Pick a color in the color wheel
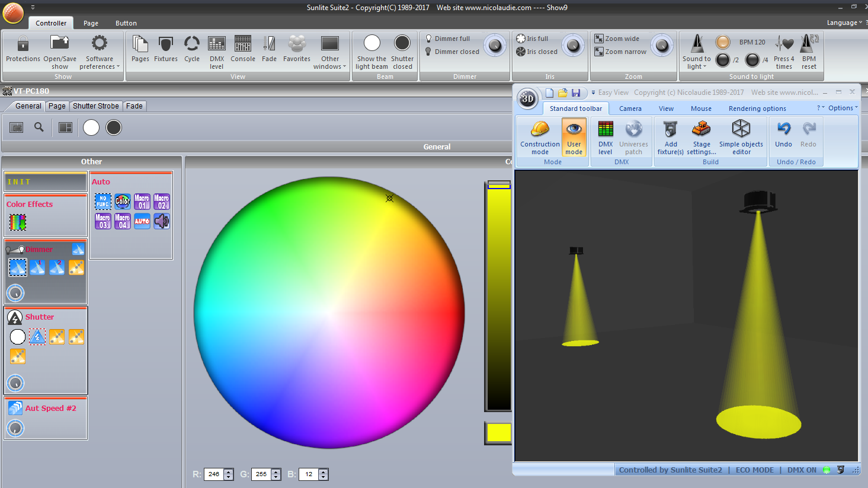This screenshot has width=868, height=488. coord(329,312)
